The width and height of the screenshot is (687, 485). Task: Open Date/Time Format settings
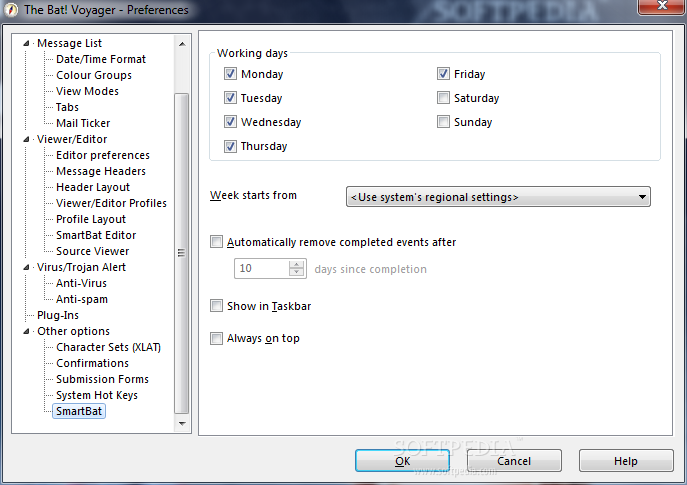point(101,59)
